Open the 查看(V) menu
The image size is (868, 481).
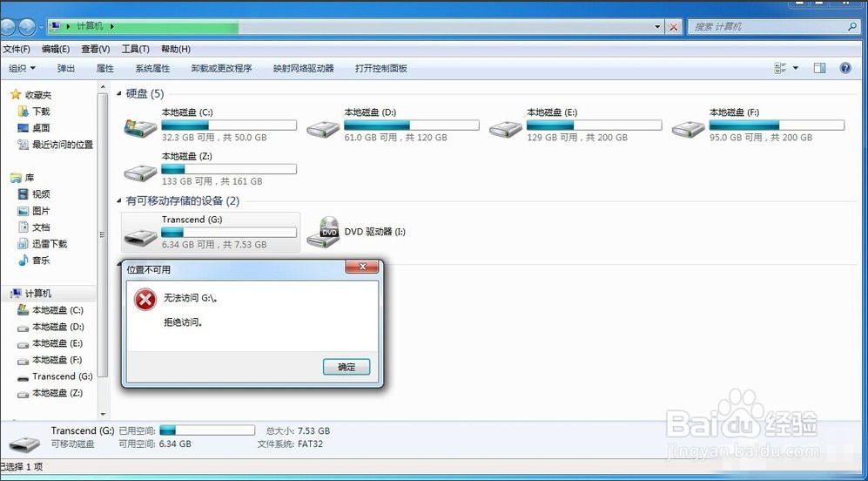(95, 49)
